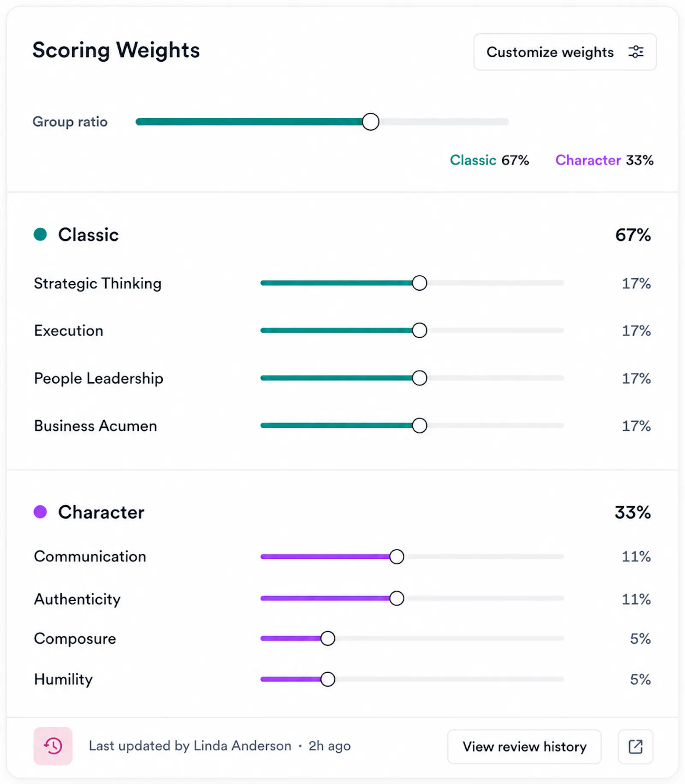Click the Character 33% ratio label
Screen dimensions: 685x784
click(x=605, y=160)
